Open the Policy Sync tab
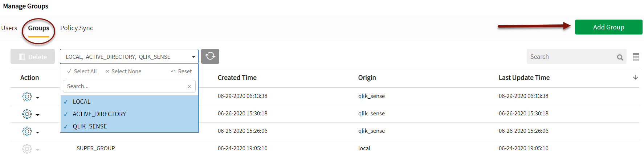Viewport: 644px width, 160px height. point(77,28)
